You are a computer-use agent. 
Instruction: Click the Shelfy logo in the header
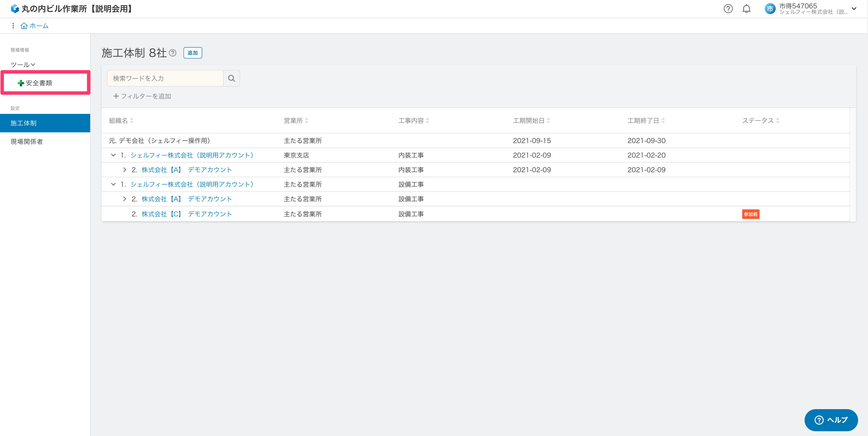(14, 8)
